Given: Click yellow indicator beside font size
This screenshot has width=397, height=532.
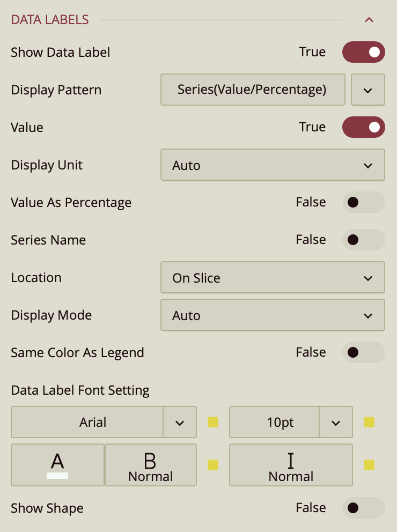Looking at the screenshot, I should pos(369,423).
